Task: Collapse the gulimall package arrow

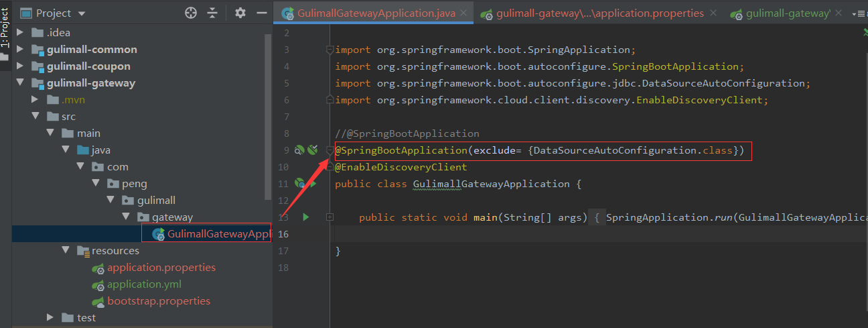Action: (x=111, y=200)
